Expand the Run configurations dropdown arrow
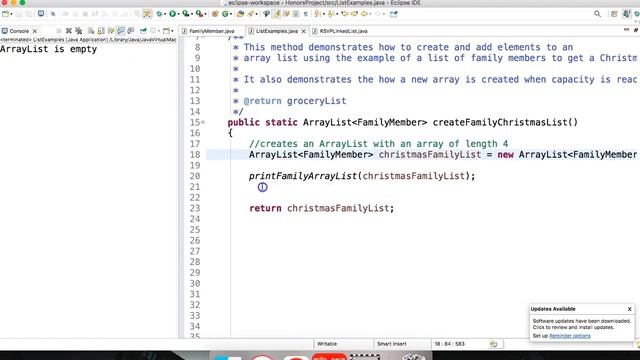Viewport: 640px width, 360px height. coord(178,14)
